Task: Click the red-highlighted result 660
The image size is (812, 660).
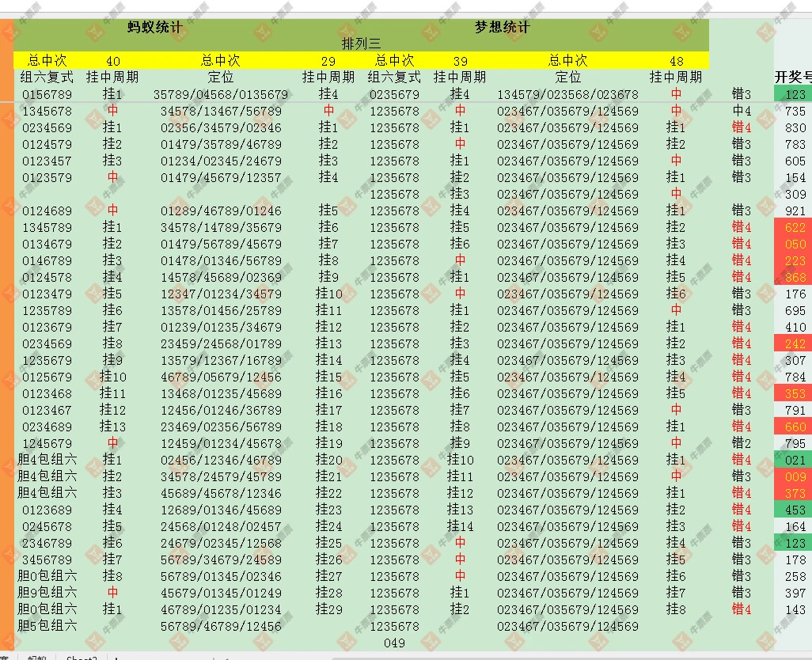Action: tap(795, 427)
